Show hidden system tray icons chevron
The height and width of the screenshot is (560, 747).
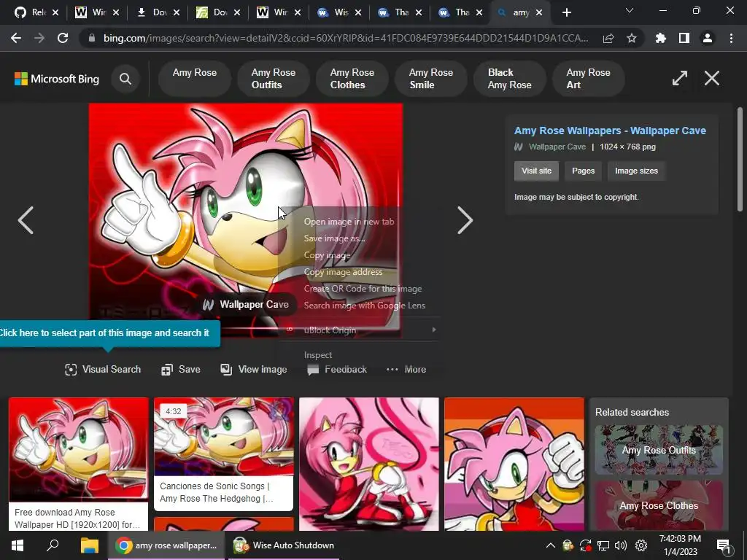[550, 545]
